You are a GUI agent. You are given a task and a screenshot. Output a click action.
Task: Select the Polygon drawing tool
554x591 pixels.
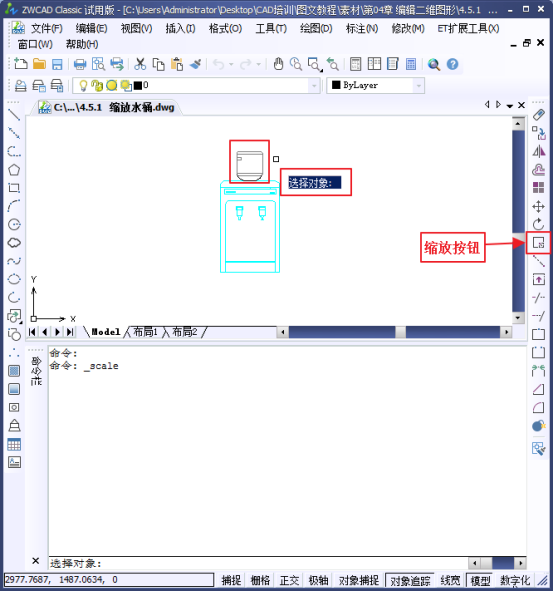pyautogui.click(x=14, y=170)
